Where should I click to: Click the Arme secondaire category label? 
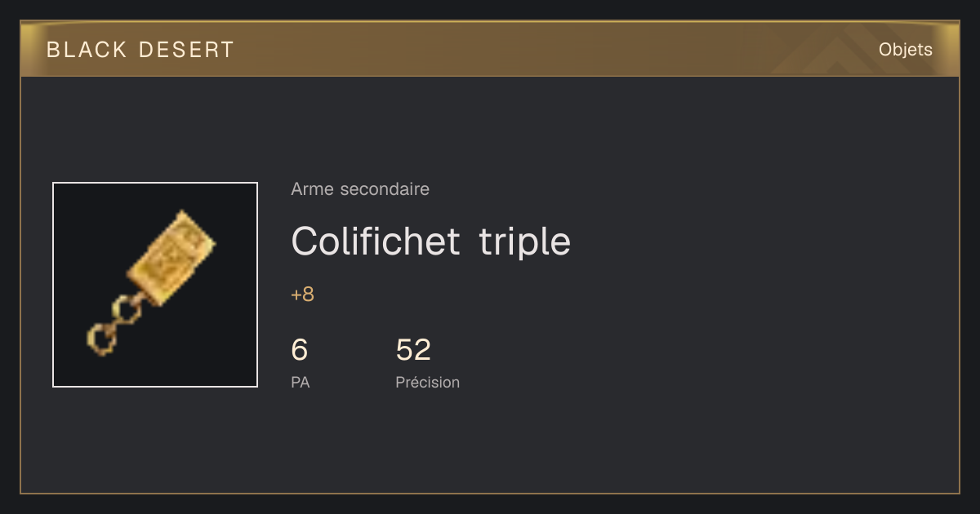360,189
